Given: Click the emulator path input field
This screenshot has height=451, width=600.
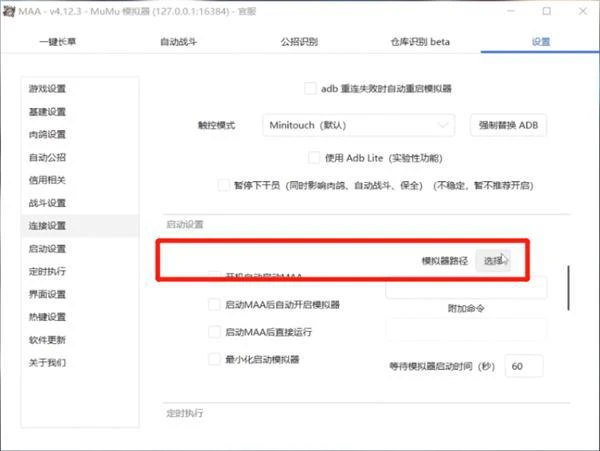Looking at the screenshot, I should click(466, 289).
